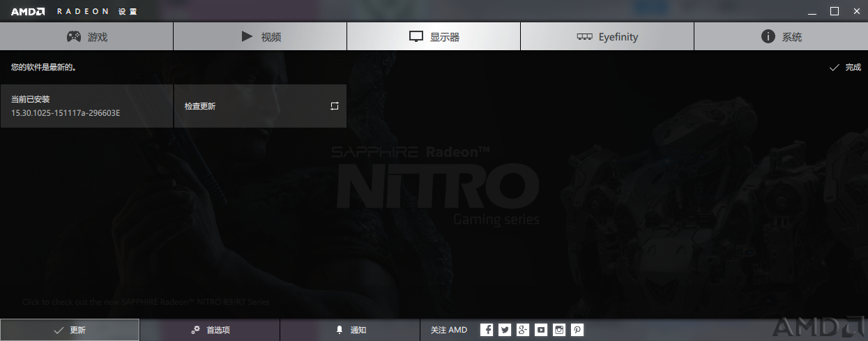Click the checkmark icon beside 更新
The width and height of the screenshot is (868, 341).
click(59, 331)
